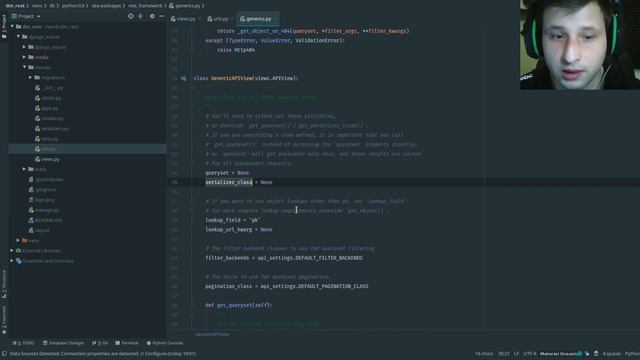Click the site-packages breadcrumb in navigation bar
640x360 pixels.
[106, 6]
